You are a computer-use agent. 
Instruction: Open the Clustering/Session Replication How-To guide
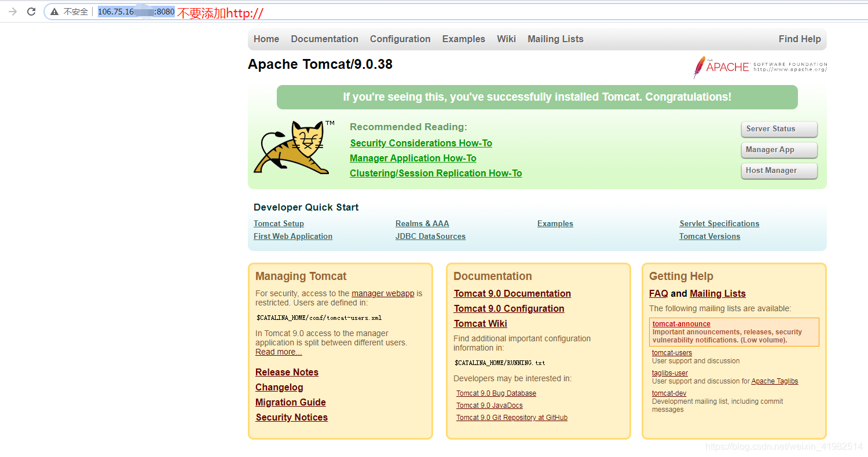[x=435, y=173]
